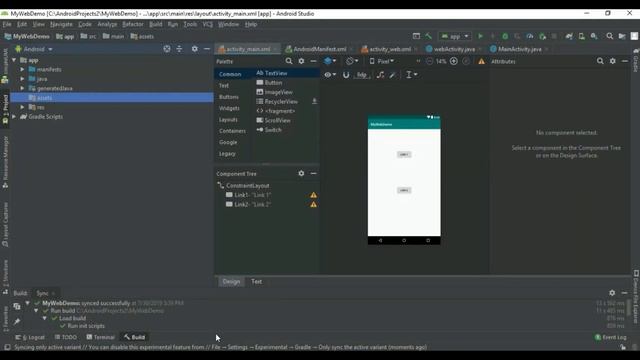Image resolution: width=640 pixels, height=360 pixels.
Task: Click the Clear Constraints icon
Action: pyautogui.click(x=380, y=75)
